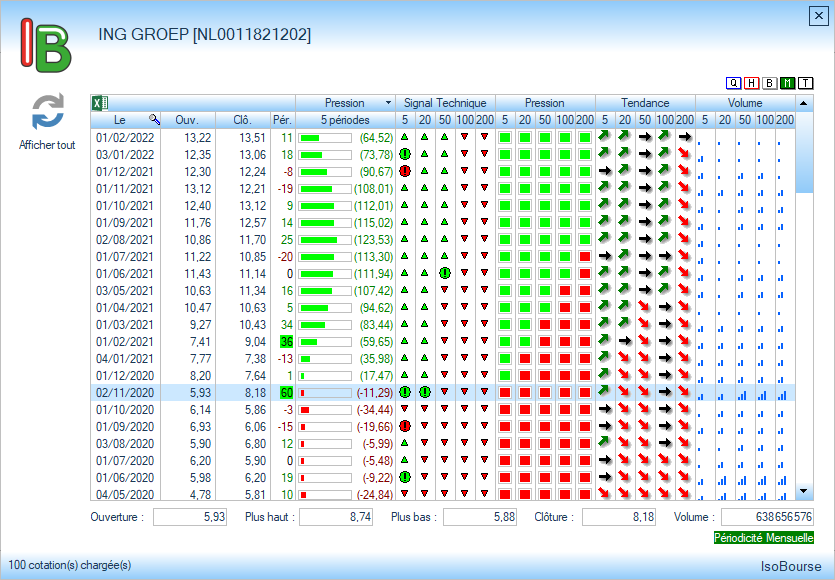Select the M monthly periodicity toggle
This screenshot has width=835, height=580.
(788, 83)
